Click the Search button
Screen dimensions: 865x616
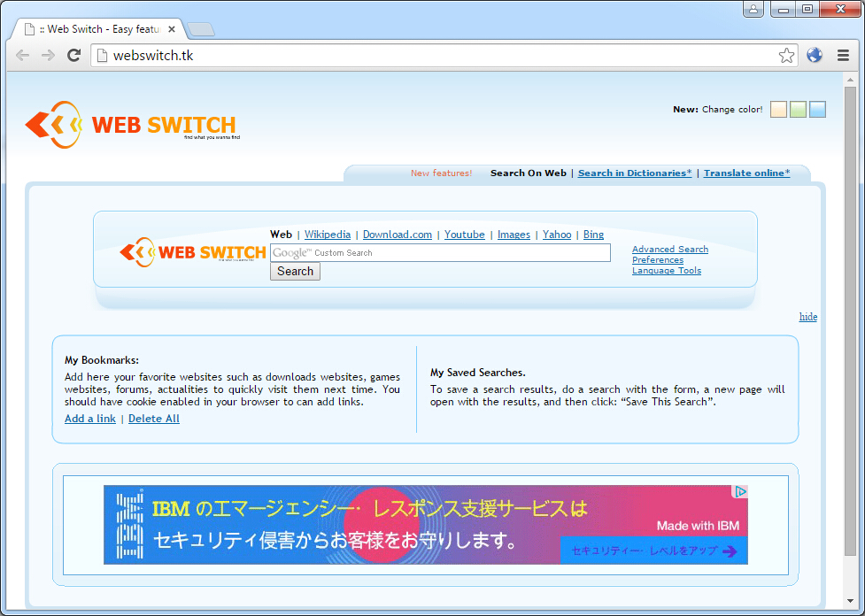(x=295, y=272)
